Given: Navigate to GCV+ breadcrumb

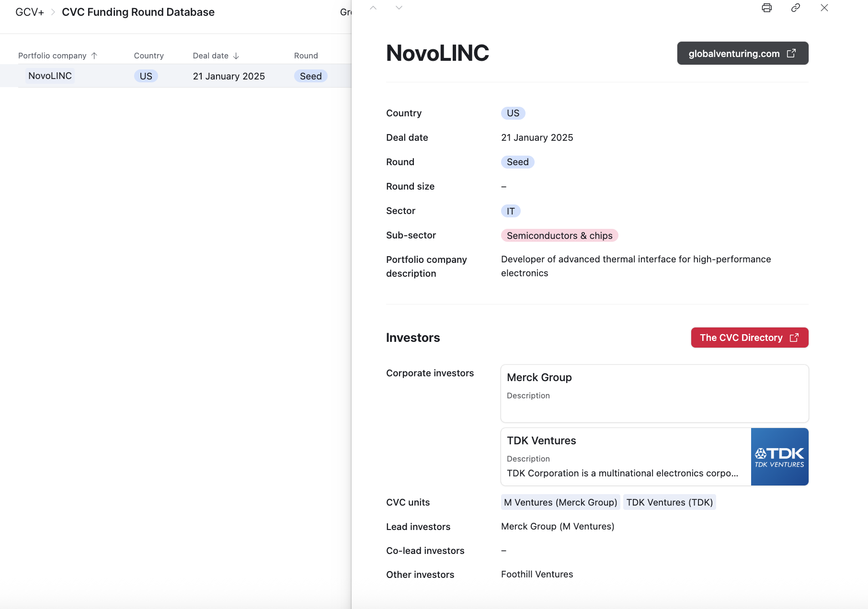Looking at the screenshot, I should point(29,12).
